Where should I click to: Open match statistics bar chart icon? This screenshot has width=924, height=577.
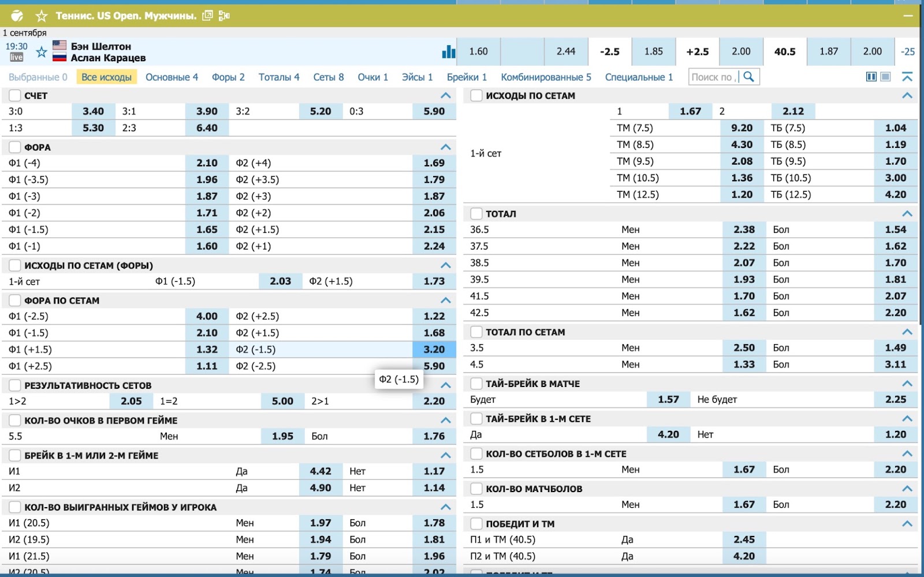[449, 51]
